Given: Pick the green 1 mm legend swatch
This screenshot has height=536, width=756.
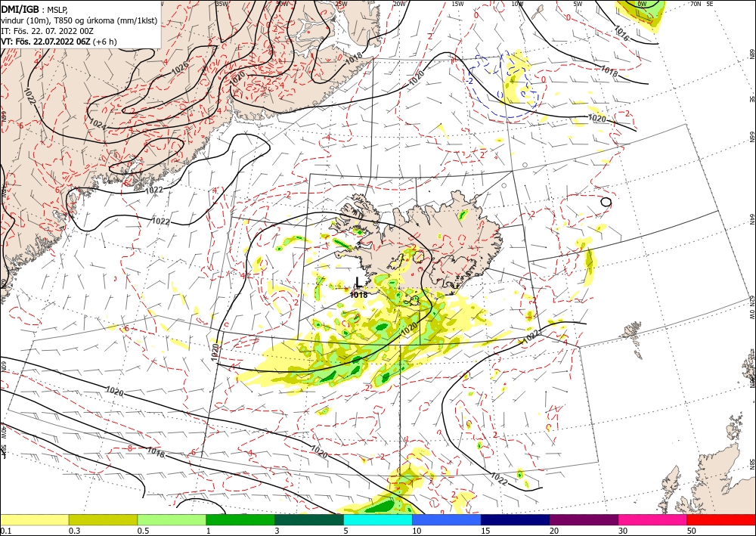Looking at the screenshot, I should click(240, 519).
